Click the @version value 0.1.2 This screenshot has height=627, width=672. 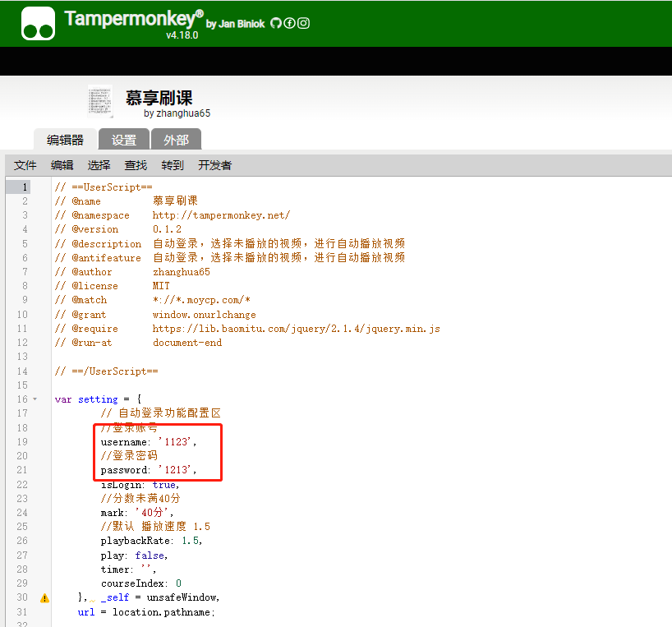pos(167,229)
